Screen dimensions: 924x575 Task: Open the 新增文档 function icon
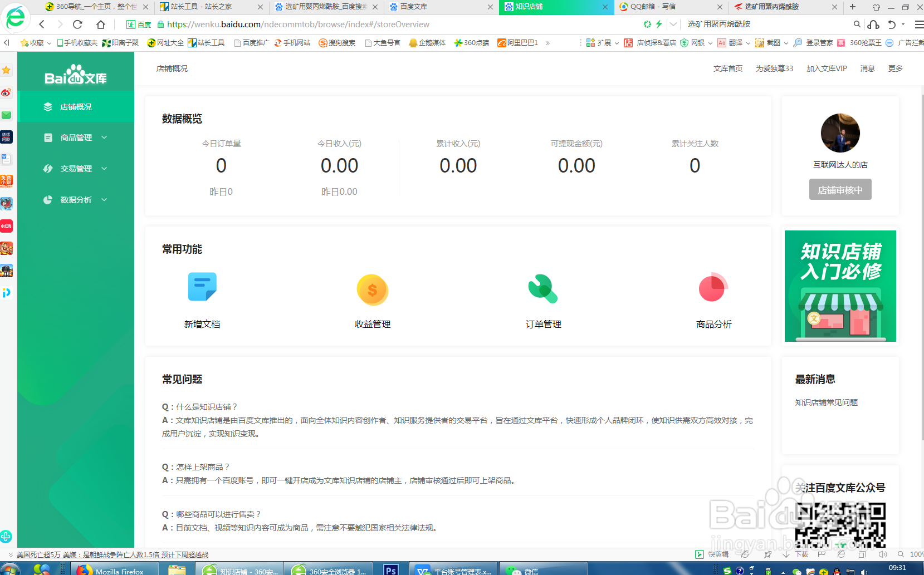[202, 287]
